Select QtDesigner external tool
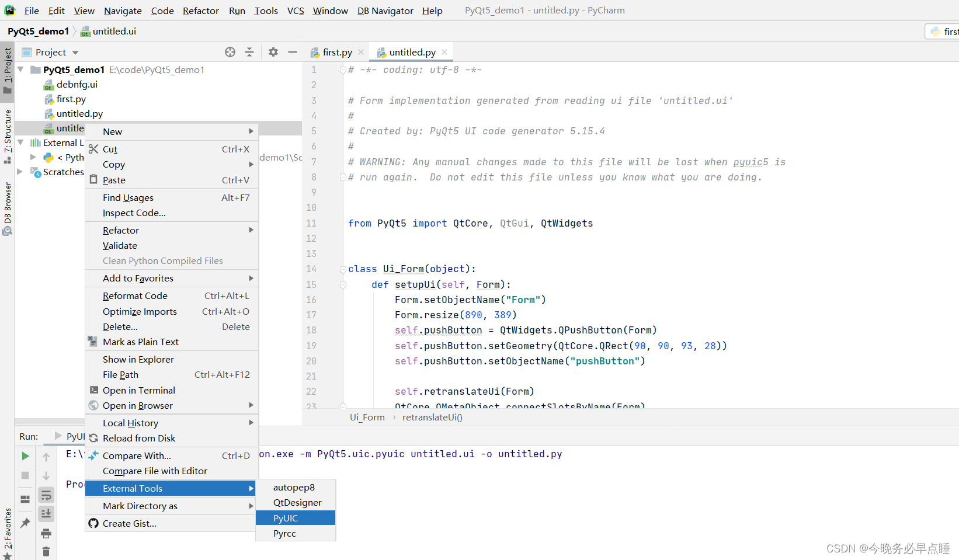959x560 pixels. pyautogui.click(x=296, y=502)
